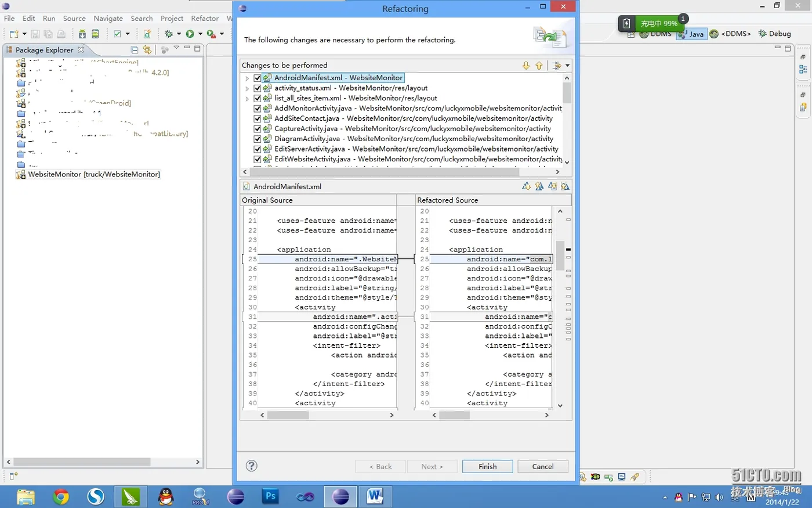Click the Run Last Tool icon
This screenshot has width=812, height=508.
211,34
